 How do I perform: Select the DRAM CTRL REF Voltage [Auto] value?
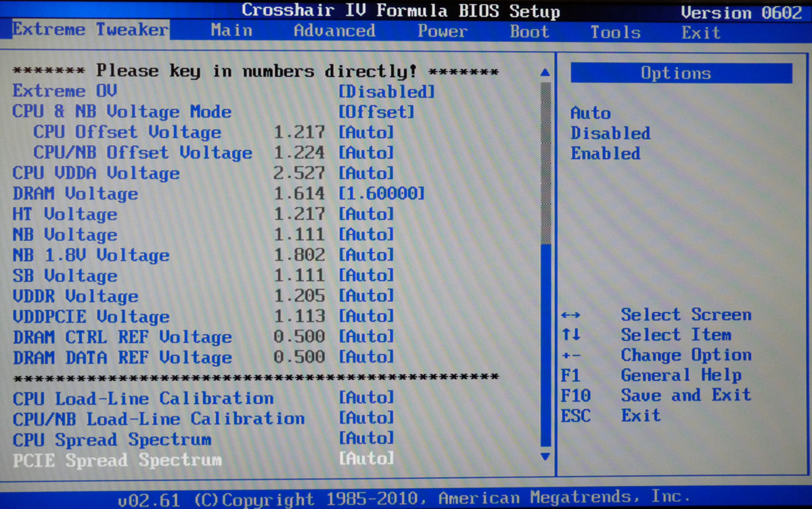(366, 336)
